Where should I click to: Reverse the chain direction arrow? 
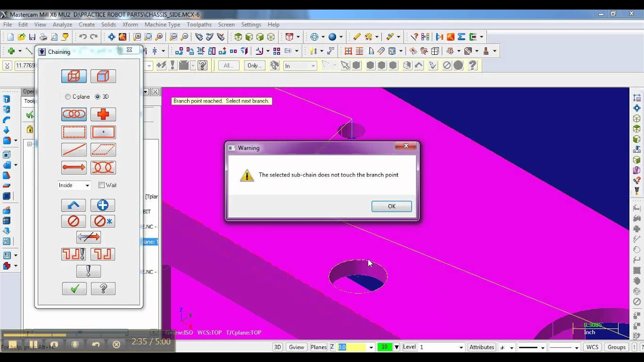tap(89, 237)
